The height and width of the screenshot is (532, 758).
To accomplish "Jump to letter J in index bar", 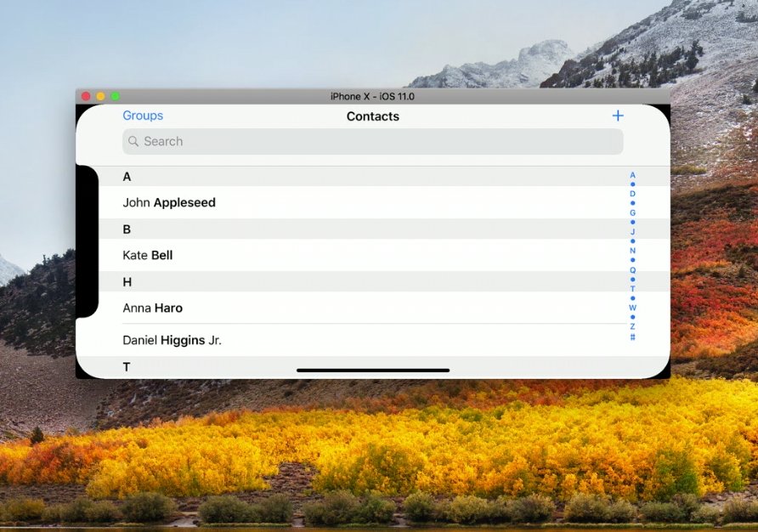I will pyautogui.click(x=632, y=232).
